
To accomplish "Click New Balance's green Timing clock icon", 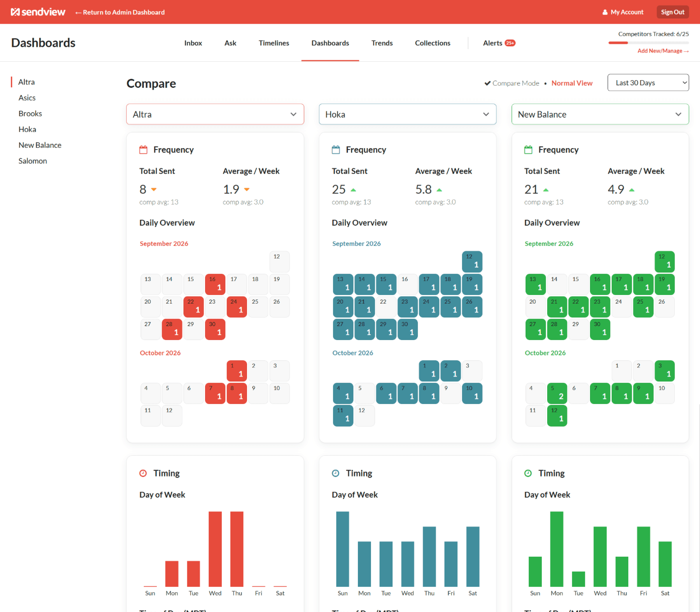I will (x=528, y=473).
